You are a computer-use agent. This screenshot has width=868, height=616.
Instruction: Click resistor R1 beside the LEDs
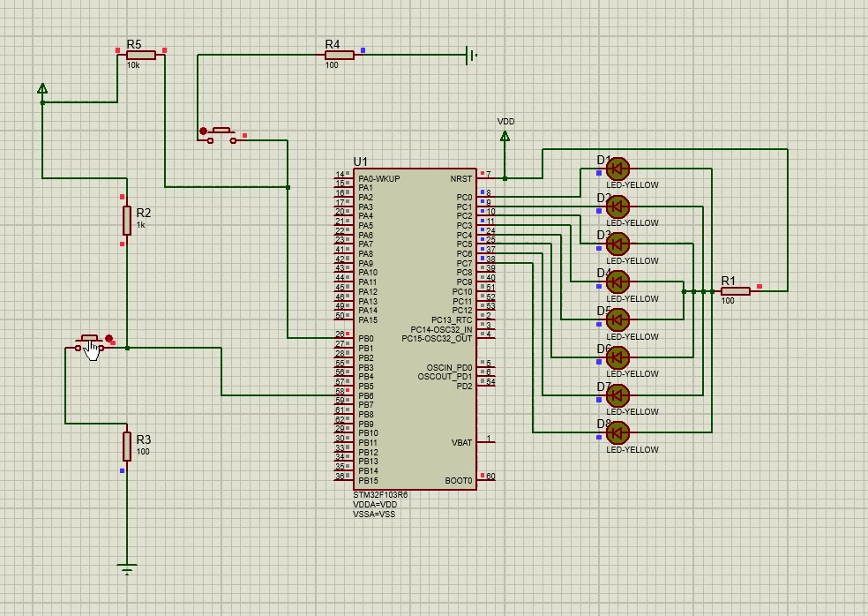click(x=735, y=291)
